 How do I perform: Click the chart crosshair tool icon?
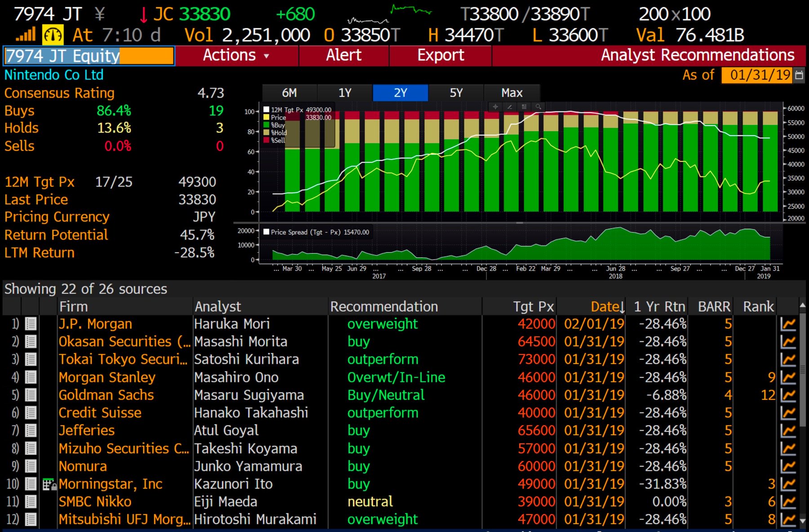click(x=495, y=107)
